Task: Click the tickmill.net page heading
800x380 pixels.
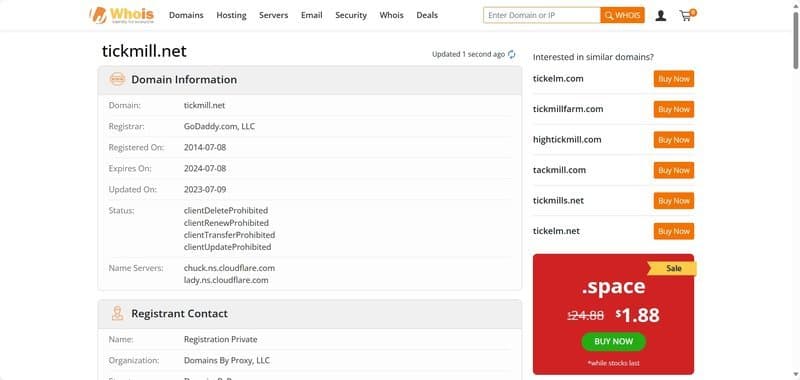Action: click(x=144, y=51)
